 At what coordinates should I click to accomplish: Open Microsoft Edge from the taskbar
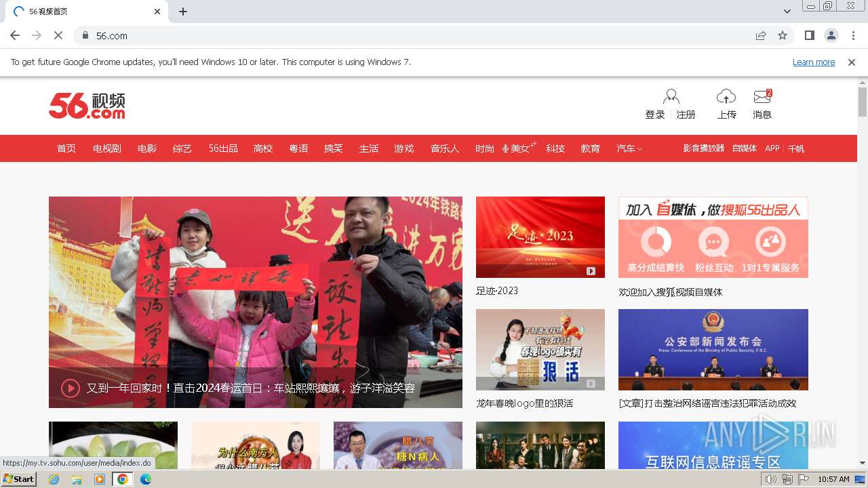[145, 479]
